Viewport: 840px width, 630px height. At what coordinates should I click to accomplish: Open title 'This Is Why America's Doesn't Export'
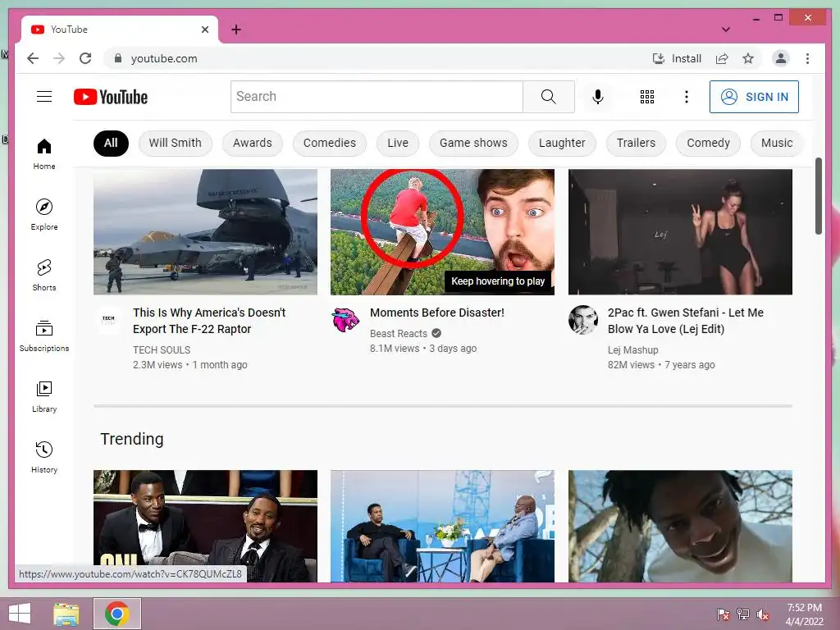pyautogui.click(x=209, y=321)
